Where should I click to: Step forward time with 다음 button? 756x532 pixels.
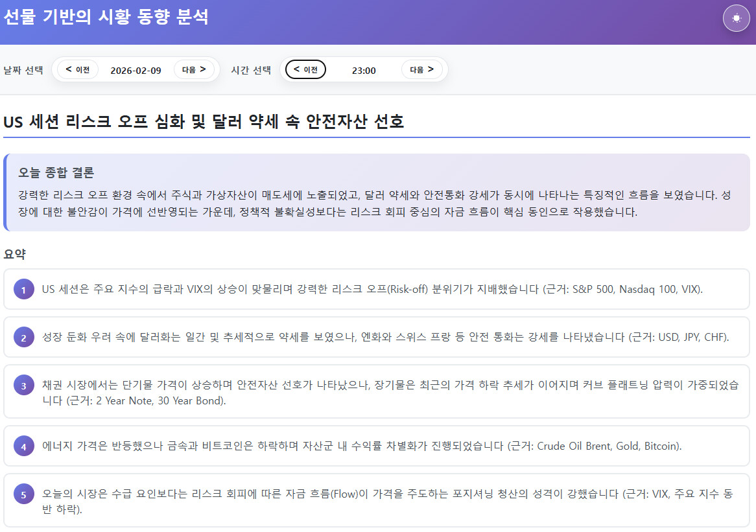[x=421, y=69]
